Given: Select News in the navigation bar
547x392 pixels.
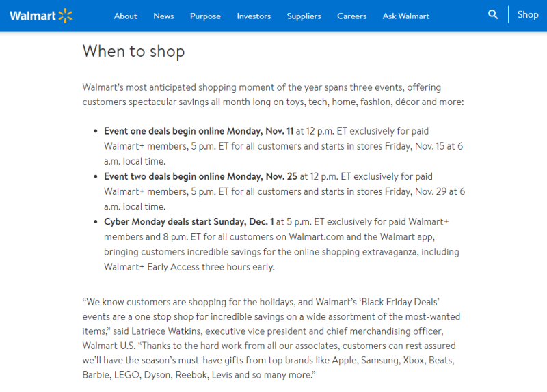Looking at the screenshot, I should [x=163, y=16].
